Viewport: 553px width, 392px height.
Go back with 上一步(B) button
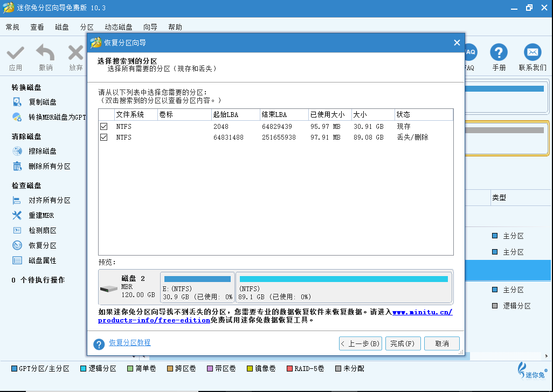click(361, 343)
